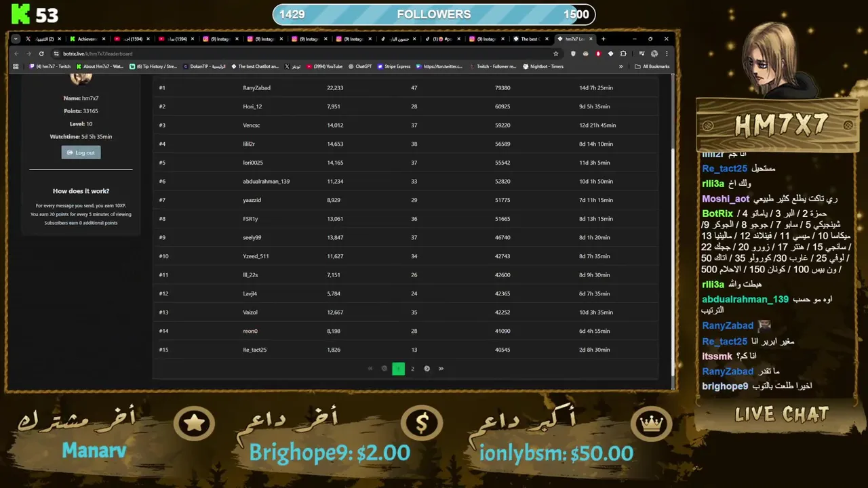Open the site information icon beside the URL

[x=56, y=54]
